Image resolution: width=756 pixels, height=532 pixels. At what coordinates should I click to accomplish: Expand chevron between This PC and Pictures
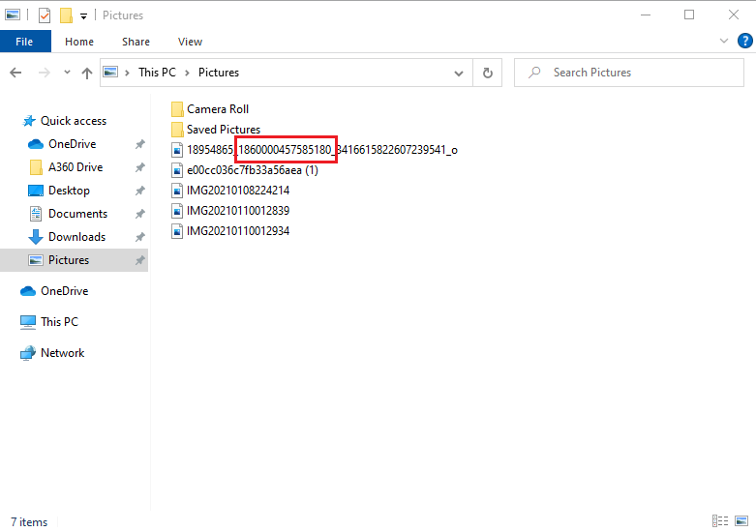187,73
